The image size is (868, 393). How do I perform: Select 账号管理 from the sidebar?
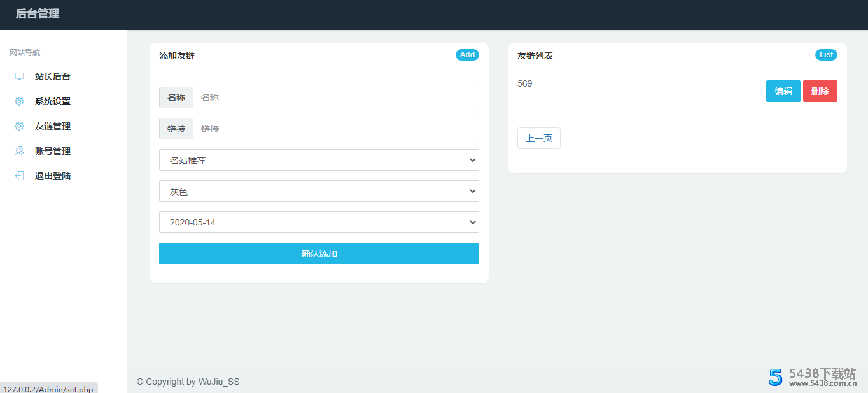53,151
